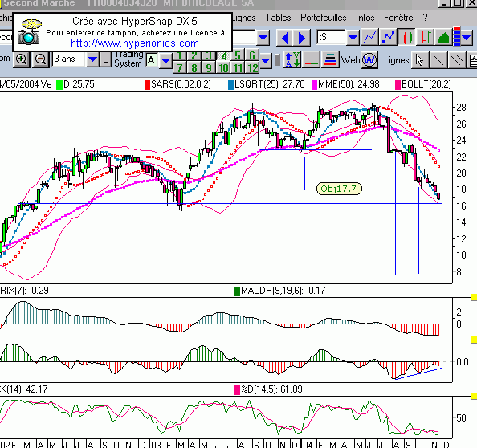Open the Lignes menu in menu bar

coord(245,18)
